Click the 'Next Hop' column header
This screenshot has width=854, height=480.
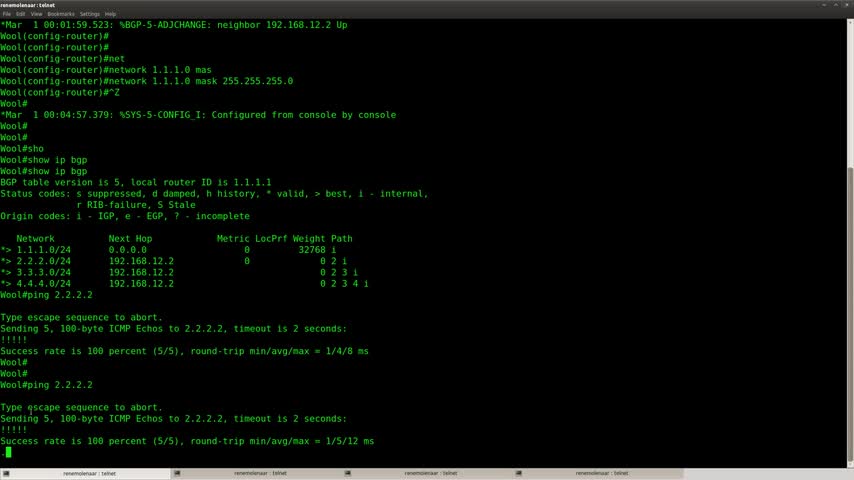click(130, 239)
